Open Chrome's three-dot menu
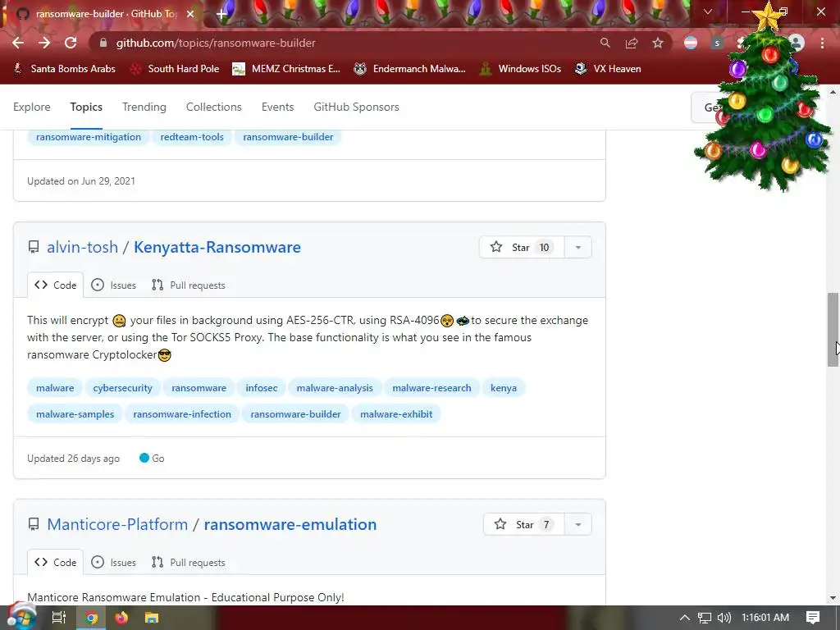 822,43
